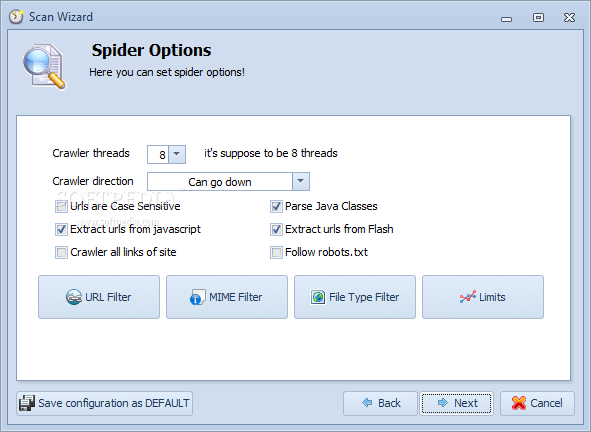Tick Crawler all links of site
Viewport: 591px width, 432px height.
[x=61, y=252]
